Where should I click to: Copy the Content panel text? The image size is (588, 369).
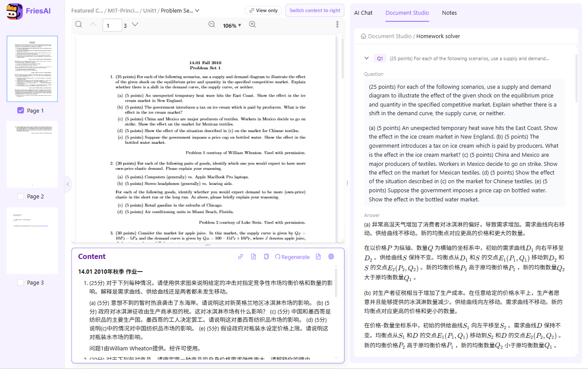pyautogui.click(x=266, y=257)
